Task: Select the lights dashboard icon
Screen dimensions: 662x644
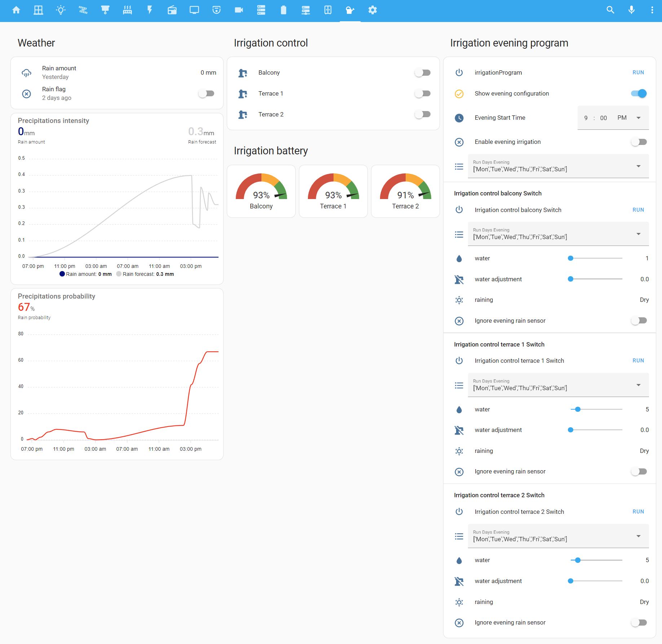Action: click(x=61, y=10)
